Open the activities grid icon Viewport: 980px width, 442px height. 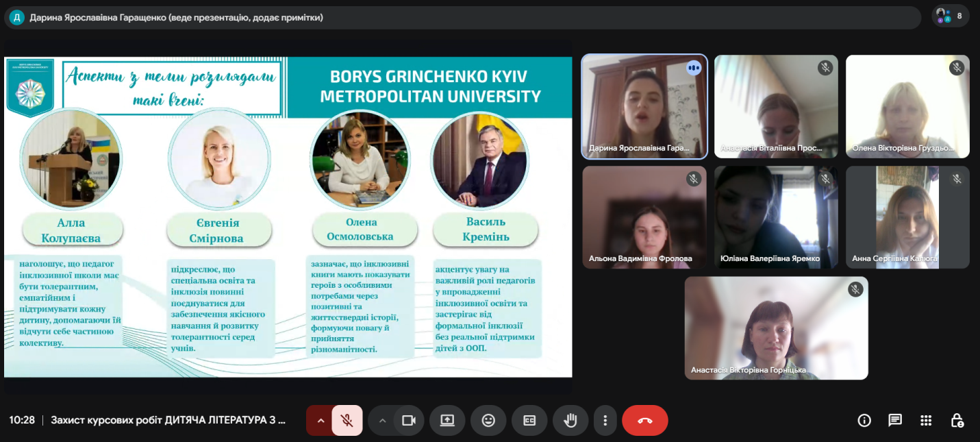click(x=926, y=421)
